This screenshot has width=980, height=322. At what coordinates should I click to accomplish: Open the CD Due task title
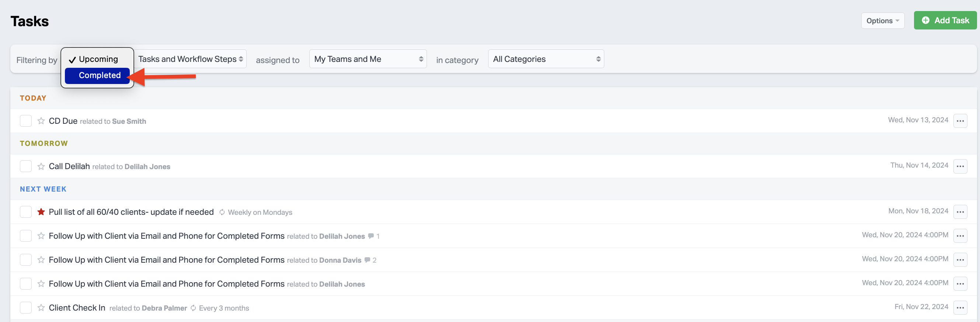point(63,121)
